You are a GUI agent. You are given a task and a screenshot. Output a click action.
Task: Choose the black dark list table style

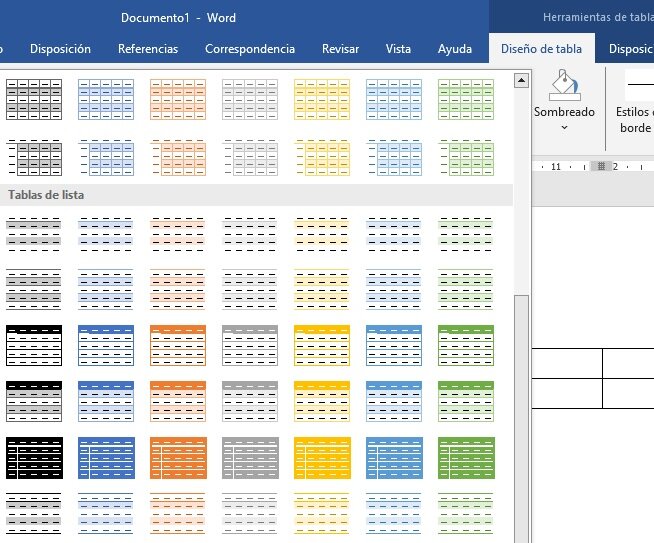click(x=34, y=458)
